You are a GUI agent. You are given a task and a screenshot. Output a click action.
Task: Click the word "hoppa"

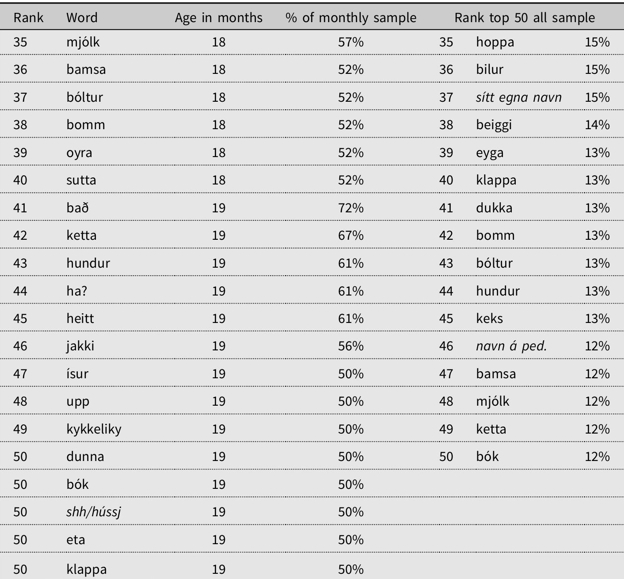coord(495,42)
